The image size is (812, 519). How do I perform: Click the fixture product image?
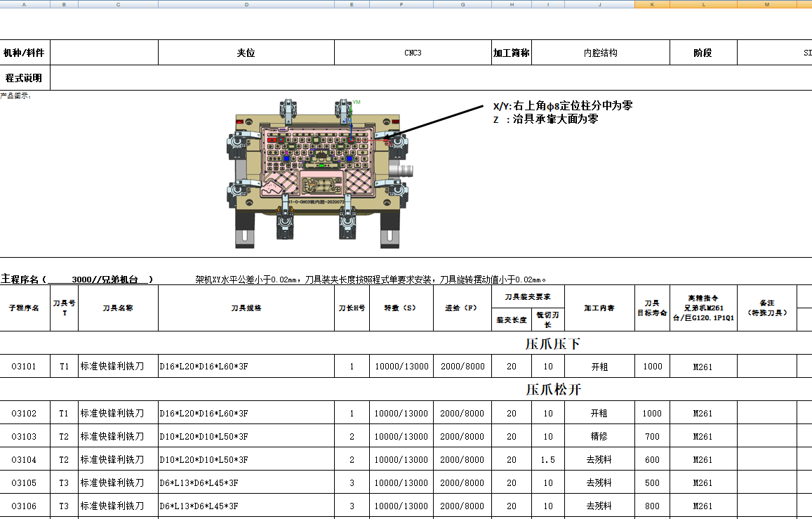click(x=320, y=174)
